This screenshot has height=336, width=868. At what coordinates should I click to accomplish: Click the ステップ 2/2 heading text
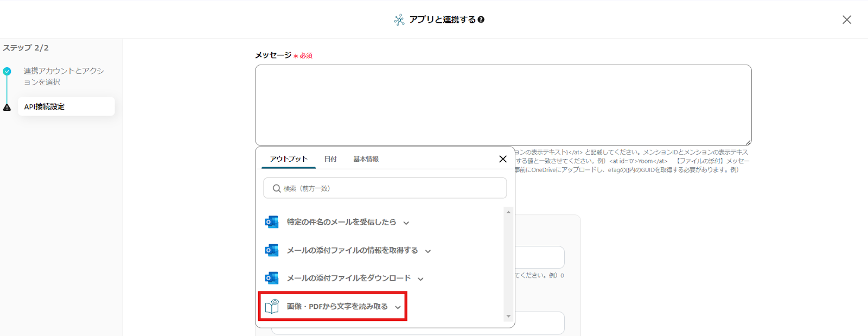tap(25, 48)
